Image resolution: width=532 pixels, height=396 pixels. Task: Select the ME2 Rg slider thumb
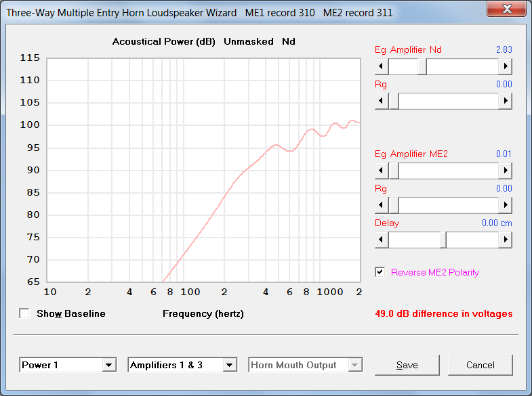394,205
